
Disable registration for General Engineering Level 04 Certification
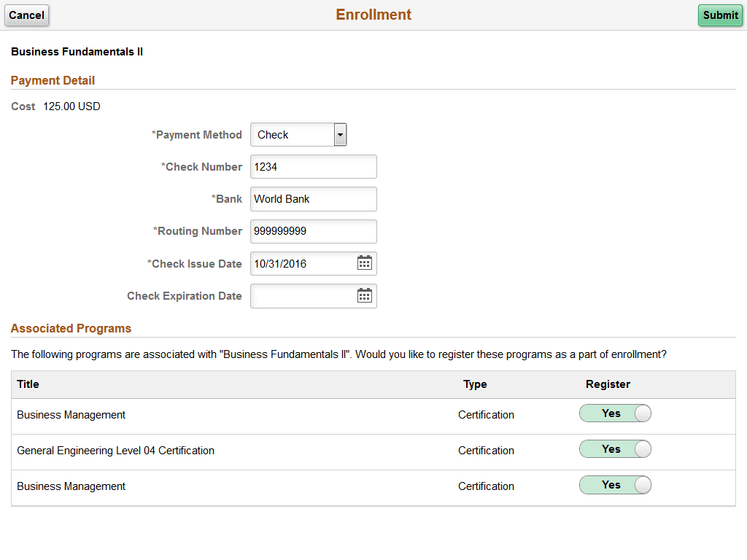[x=615, y=448]
